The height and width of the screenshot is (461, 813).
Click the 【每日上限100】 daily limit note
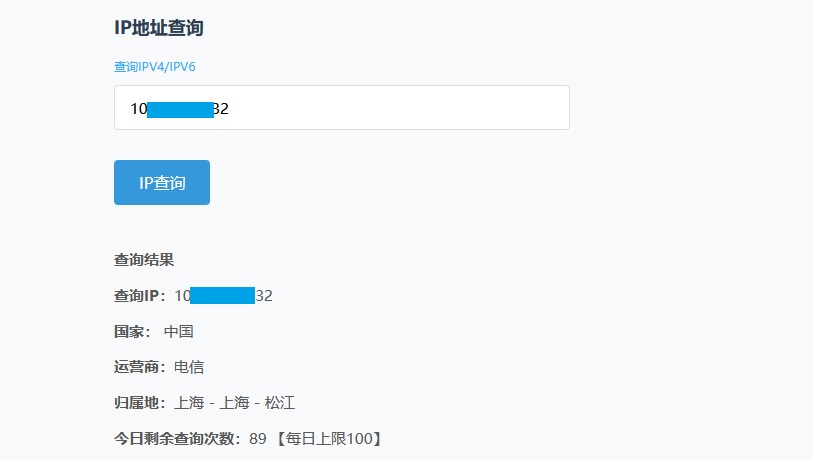328,439
